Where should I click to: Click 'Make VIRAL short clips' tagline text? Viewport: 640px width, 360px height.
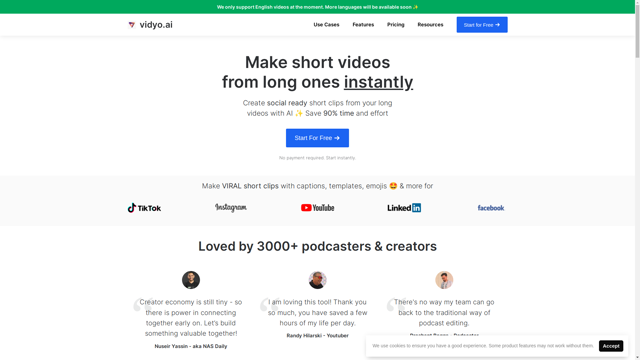click(x=318, y=186)
